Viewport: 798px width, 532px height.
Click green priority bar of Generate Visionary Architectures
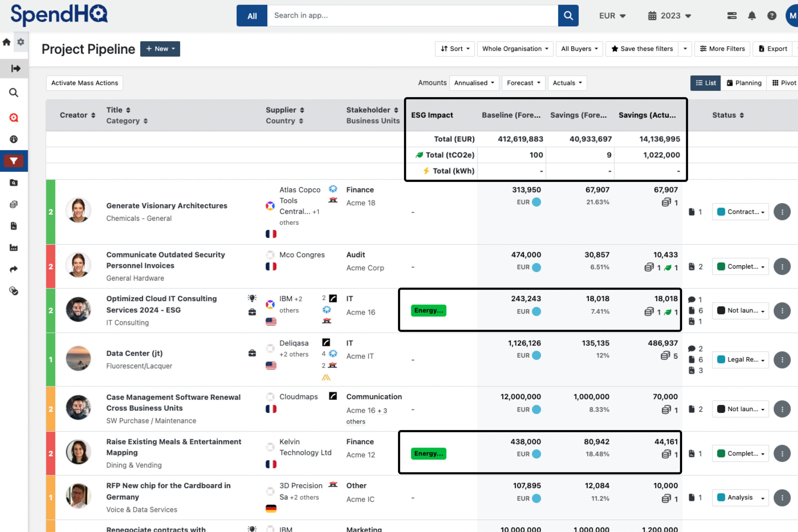pyautogui.click(x=50, y=212)
